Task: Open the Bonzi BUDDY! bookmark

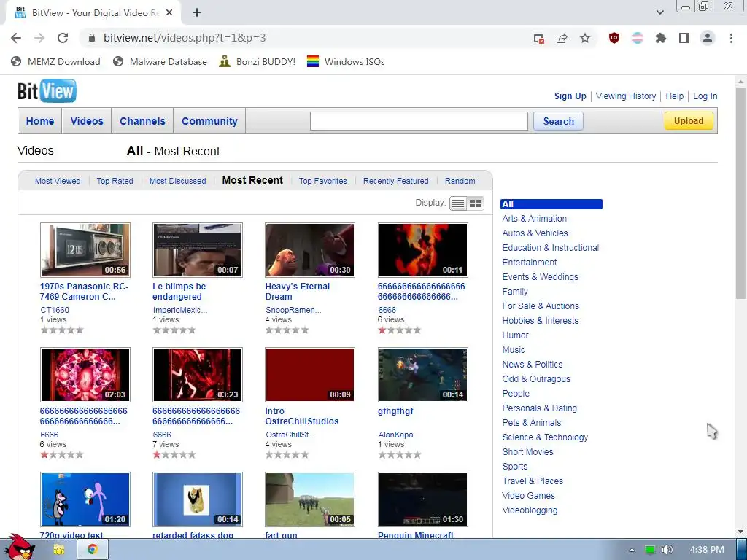Action: [258, 61]
